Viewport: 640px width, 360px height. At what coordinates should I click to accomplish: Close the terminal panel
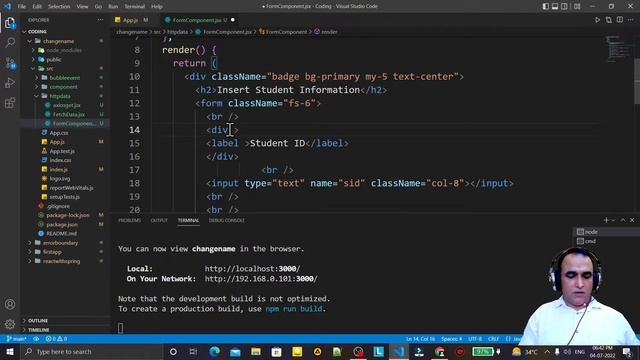pyautogui.click(x=632, y=220)
